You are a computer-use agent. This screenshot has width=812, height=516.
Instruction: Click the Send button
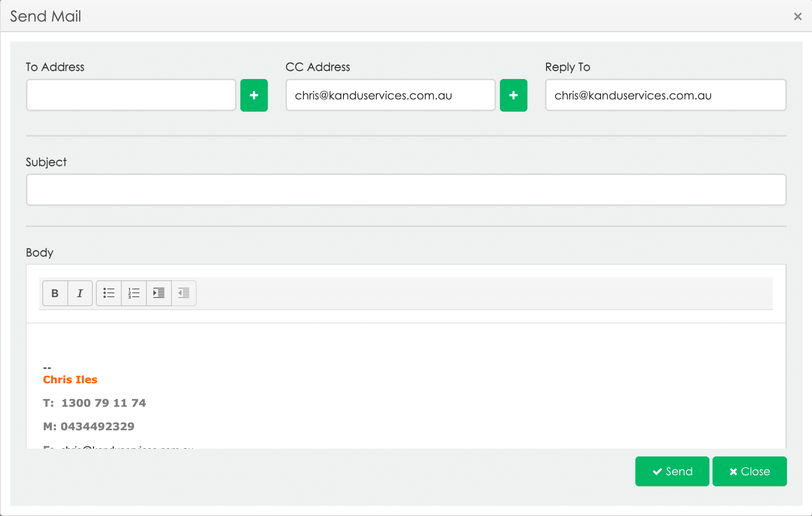click(x=672, y=471)
